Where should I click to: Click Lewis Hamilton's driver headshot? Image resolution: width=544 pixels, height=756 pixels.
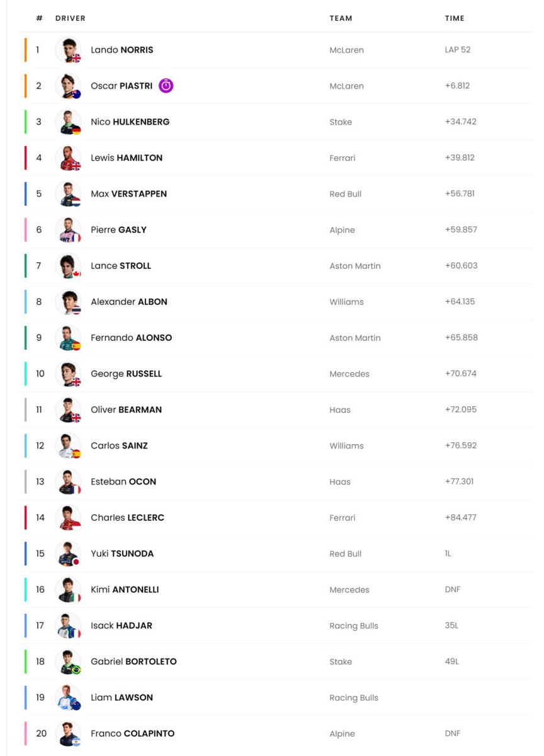pos(68,157)
